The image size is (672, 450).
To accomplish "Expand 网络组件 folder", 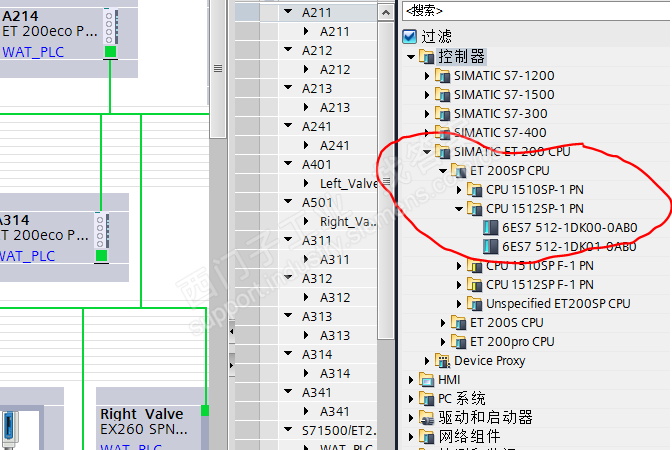I will click(x=411, y=437).
